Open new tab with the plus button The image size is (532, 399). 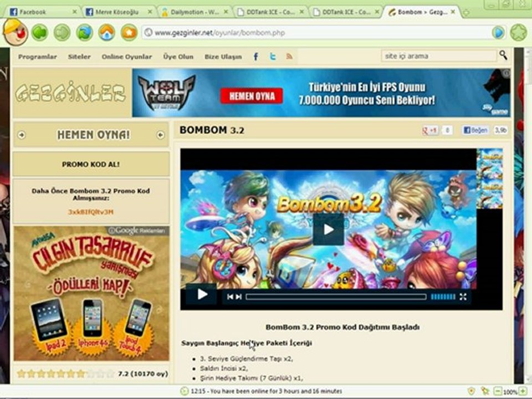point(466,13)
